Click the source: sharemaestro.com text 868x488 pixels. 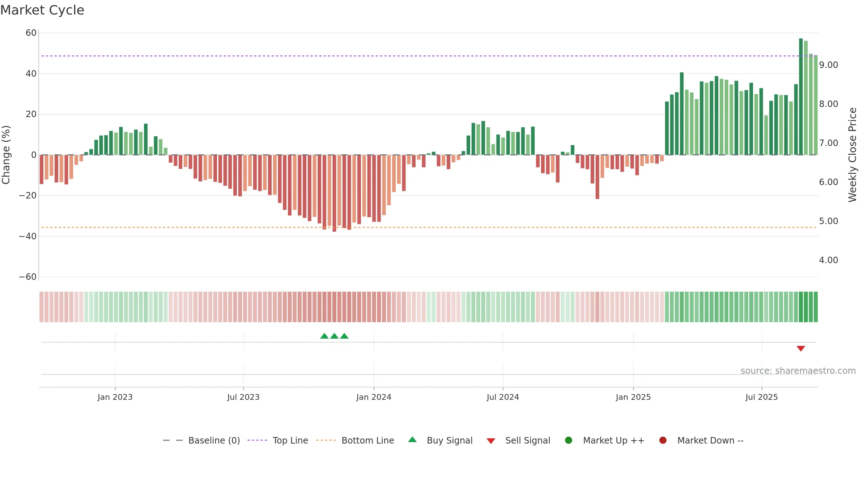(x=798, y=371)
